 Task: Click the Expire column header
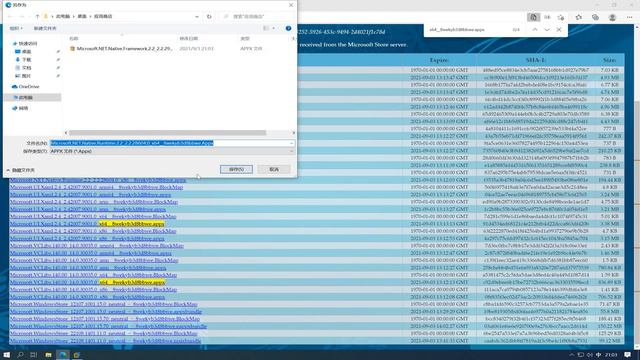439,60
